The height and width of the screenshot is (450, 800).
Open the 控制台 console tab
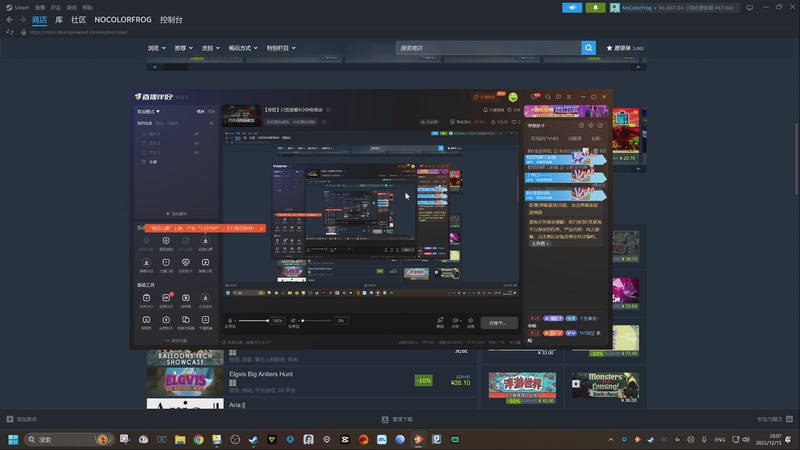[171, 19]
